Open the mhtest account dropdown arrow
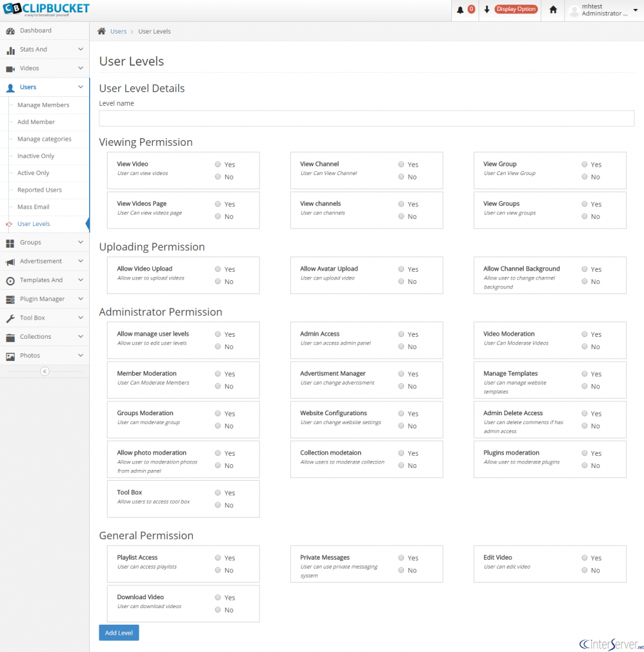Screen dimensions: 644x652 [x=635, y=10]
